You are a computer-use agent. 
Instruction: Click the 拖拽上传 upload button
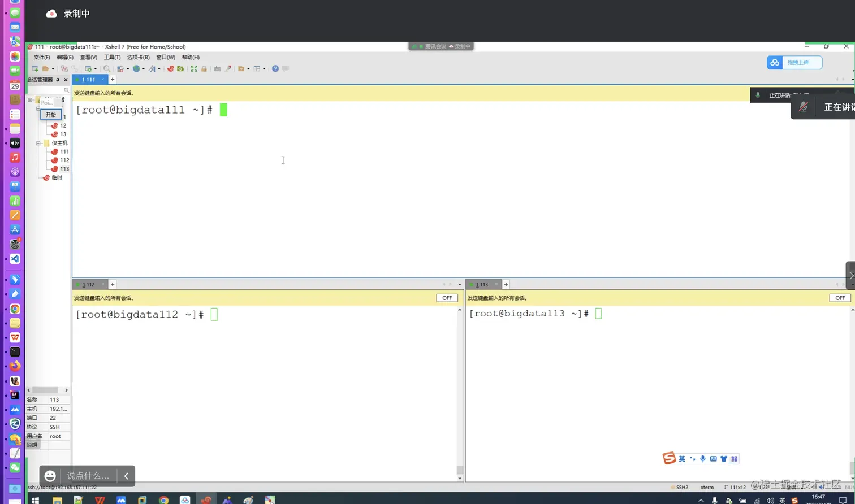tap(794, 62)
